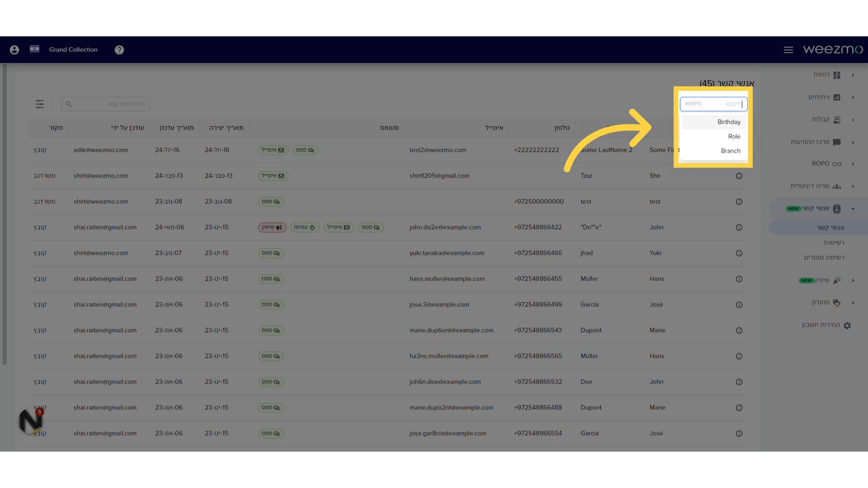Click the ROPO infinity icon
The width and height of the screenshot is (868, 488).
click(x=837, y=164)
